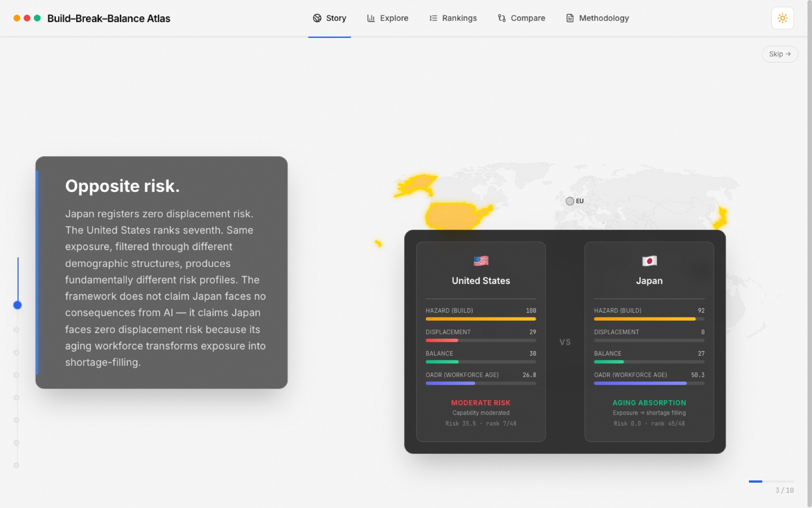The image size is (812, 508).
Task: Skip the story with the Skip button
Action: click(x=780, y=54)
